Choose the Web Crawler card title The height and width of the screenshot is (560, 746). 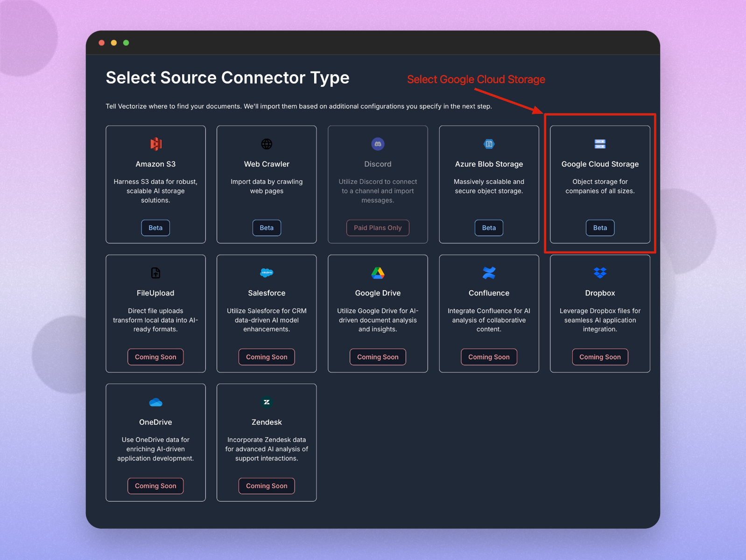pos(267,164)
